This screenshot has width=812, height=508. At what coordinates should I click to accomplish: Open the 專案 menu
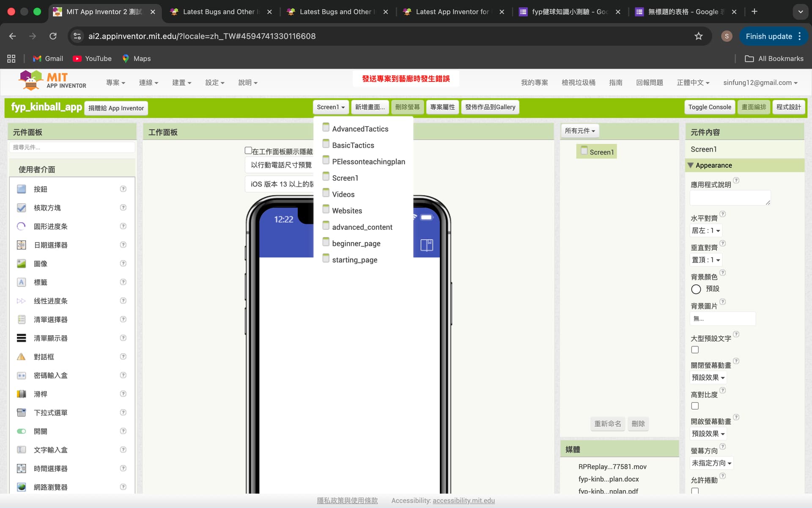click(115, 83)
